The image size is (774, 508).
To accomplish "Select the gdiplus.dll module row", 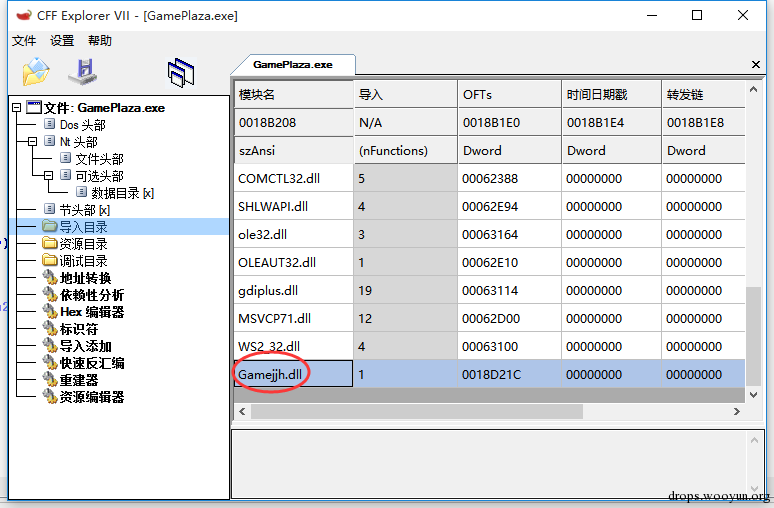I will [x=490, y=290].
